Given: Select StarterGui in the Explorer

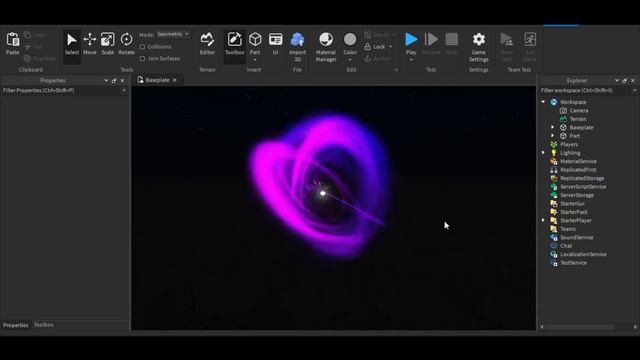Looking at the screenshot, I should tap(572, 204).
